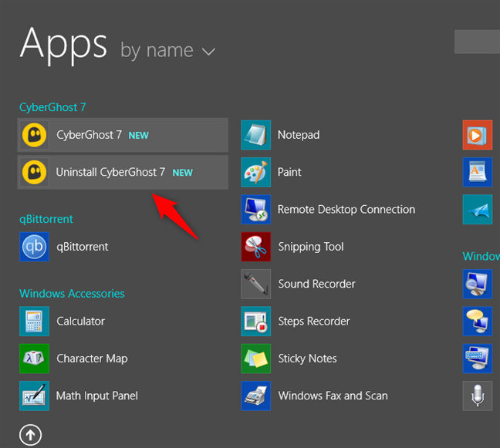Open the Paint palette icon

point(255,173)
